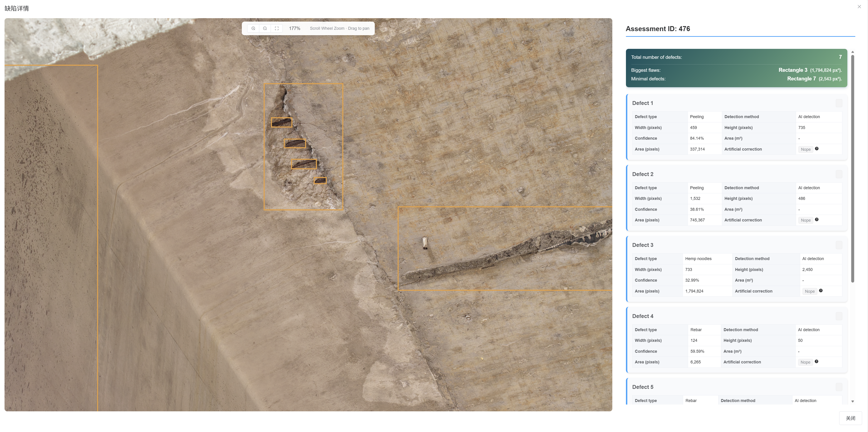
Task: Toggle the square button on Defect 3 card
Action: [x=839, y=245]
